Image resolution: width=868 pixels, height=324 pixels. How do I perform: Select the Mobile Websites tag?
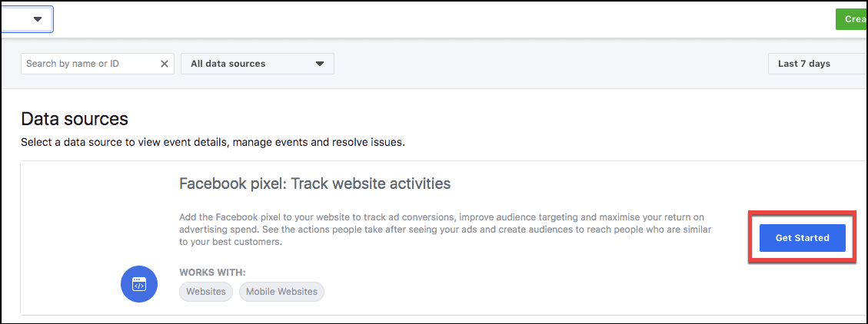point(281,292)
